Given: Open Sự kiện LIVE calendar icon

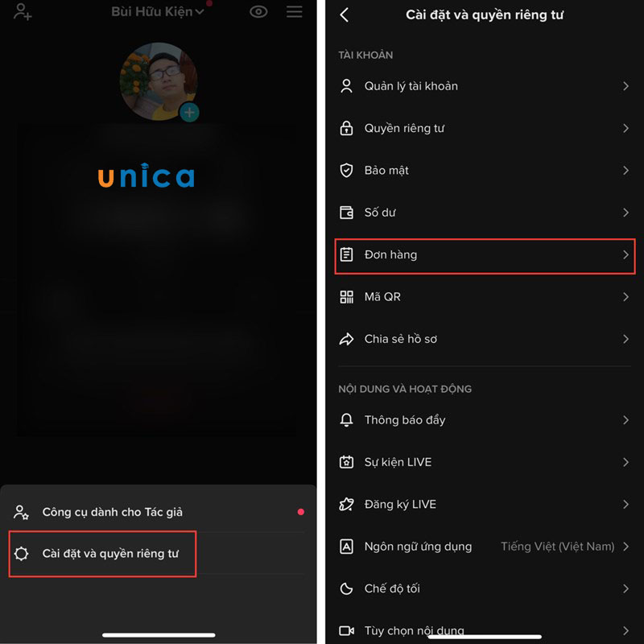Looking at the screenshot, I should (346, 462).
